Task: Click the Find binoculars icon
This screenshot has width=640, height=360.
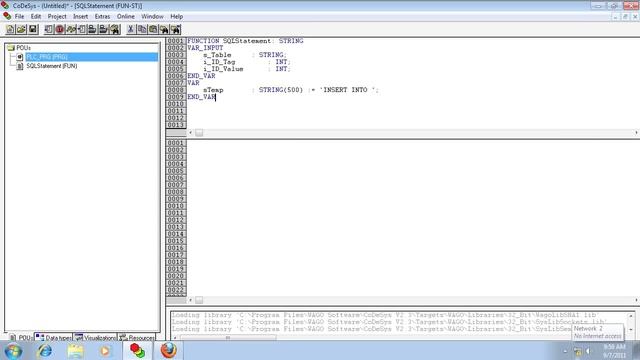Action: tap(164, 29)
